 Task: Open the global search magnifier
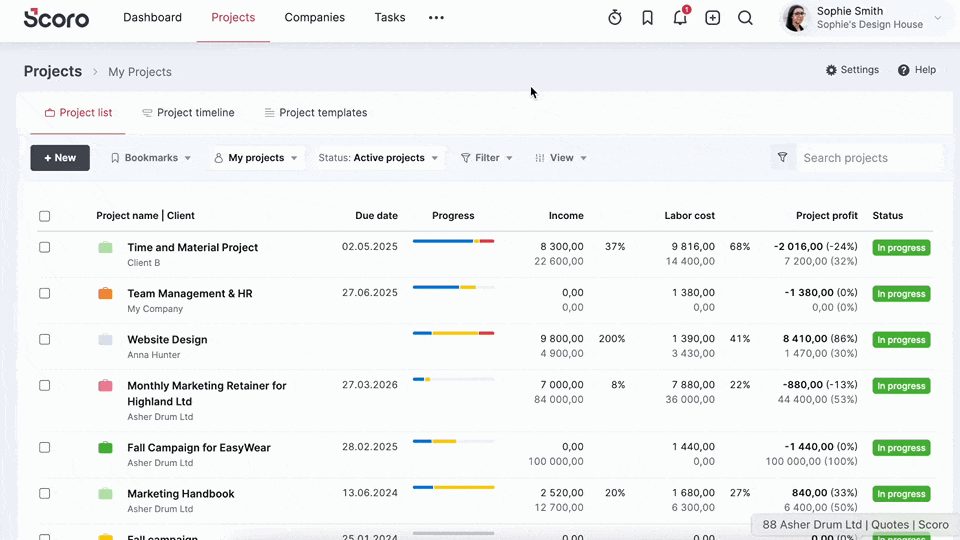(745, 18)
